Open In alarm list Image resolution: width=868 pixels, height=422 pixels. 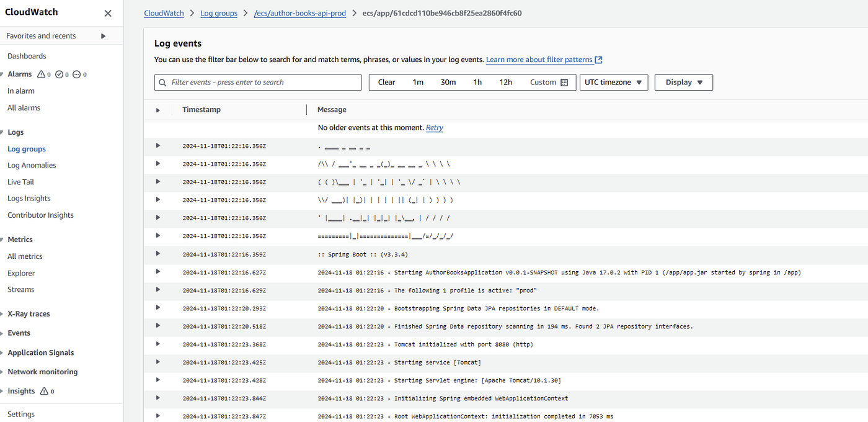[x=21, y=91]
